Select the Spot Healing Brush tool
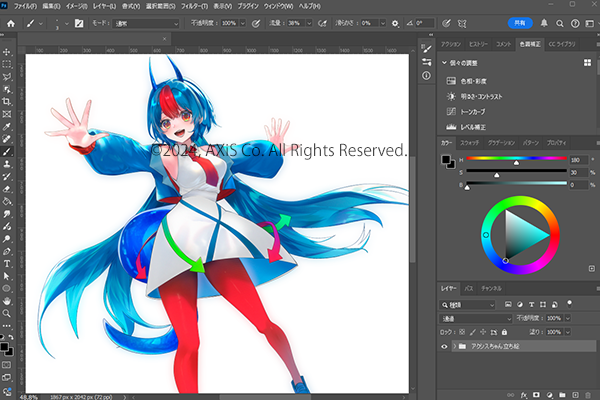 tap(7, 139)
